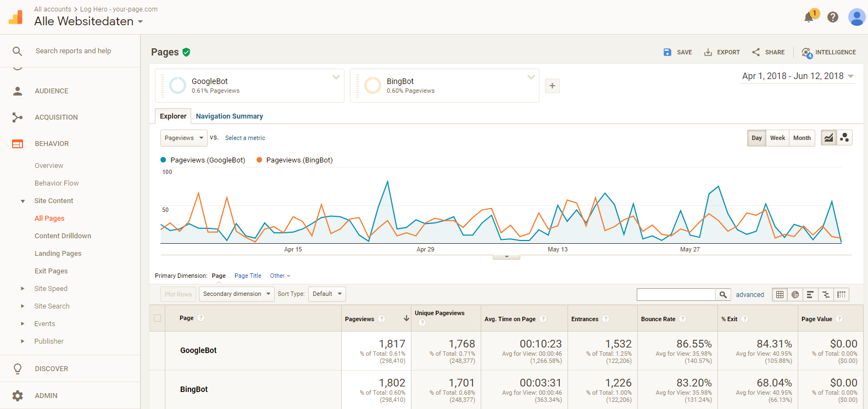Open the user account avatar
The height and width of the screenshot is (409, 868).
click(856, 17)
